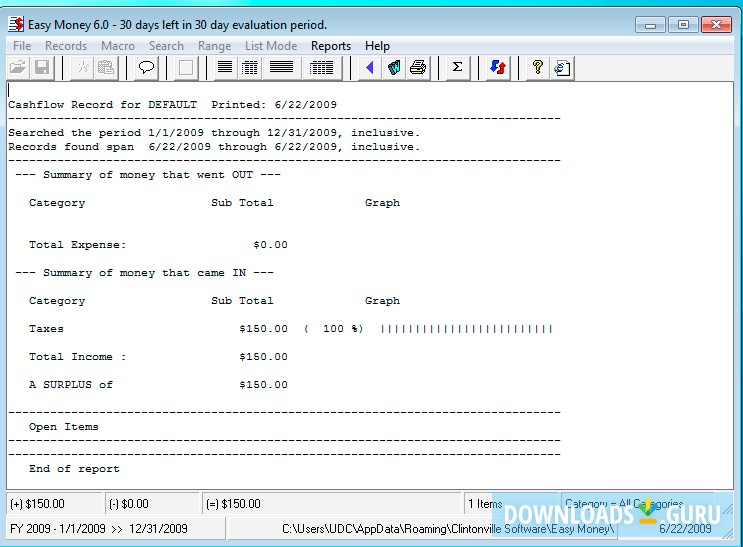The image size is (743, 547).
Task: Click the (-) $0.00 status bar field
Action: [152, 503]
